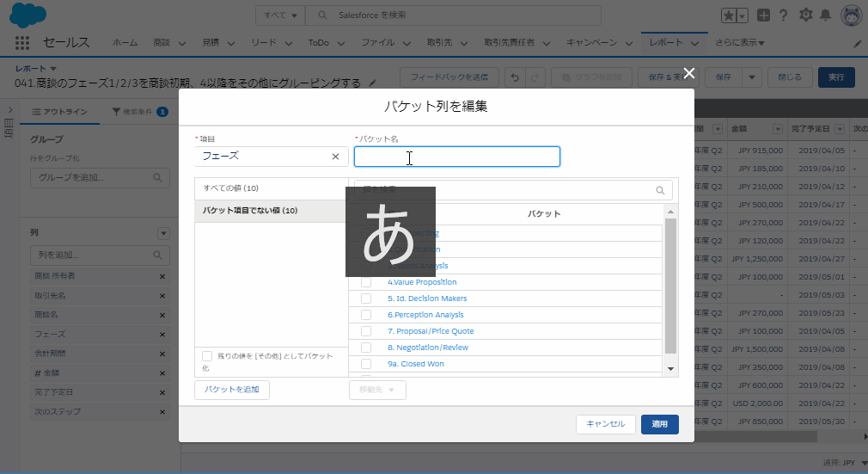Select バケット項目でない値 (10) list item
Viewport: 868px width, 474px height.
tap(272, 211)
